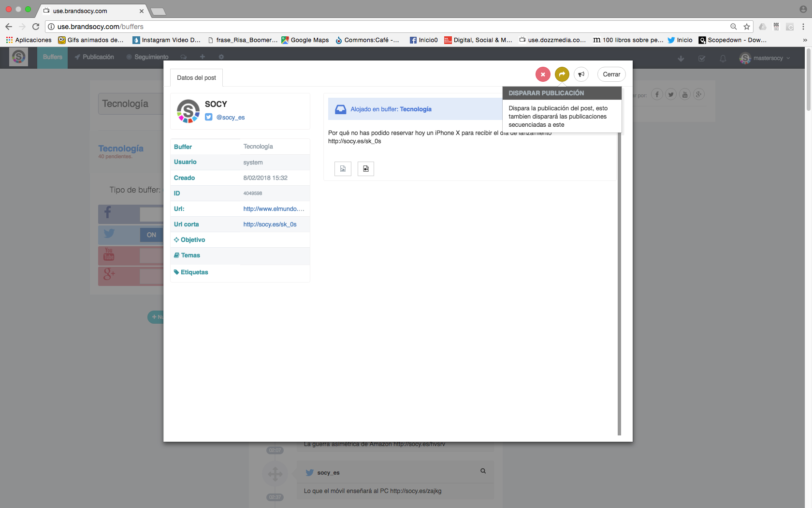812x508 pixels.
Task: Click the Tecnología buffer heading link
Action: point(121,149)
